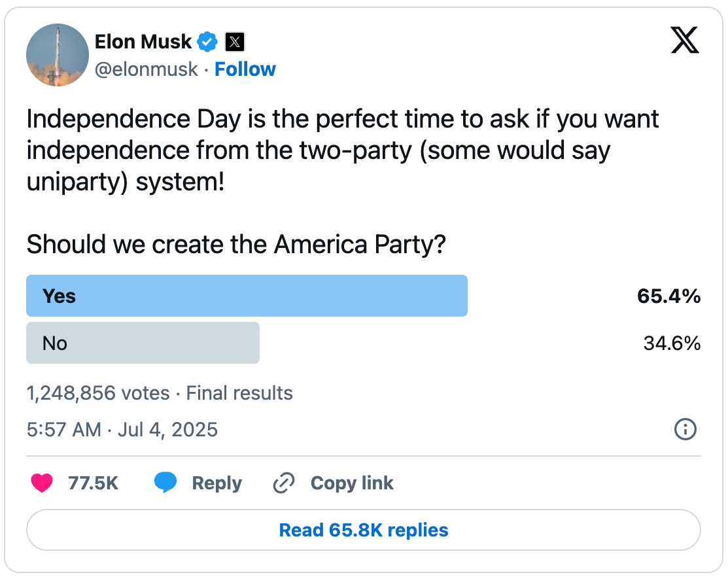The width and height of the screenshot is (728, 577).
Task: Open the Elon Musk display name
Action: click(x=143, y=42)
